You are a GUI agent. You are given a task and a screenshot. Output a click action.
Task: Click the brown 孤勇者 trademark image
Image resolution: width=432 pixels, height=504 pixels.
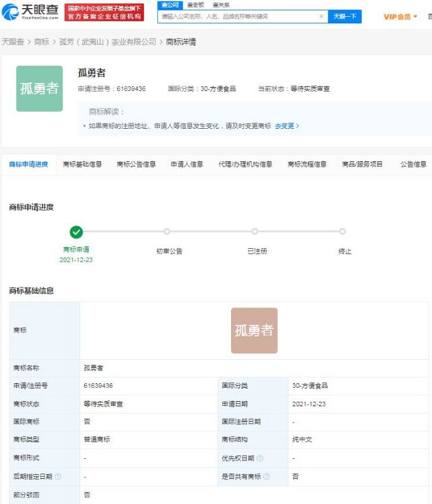tap(253, 330)
